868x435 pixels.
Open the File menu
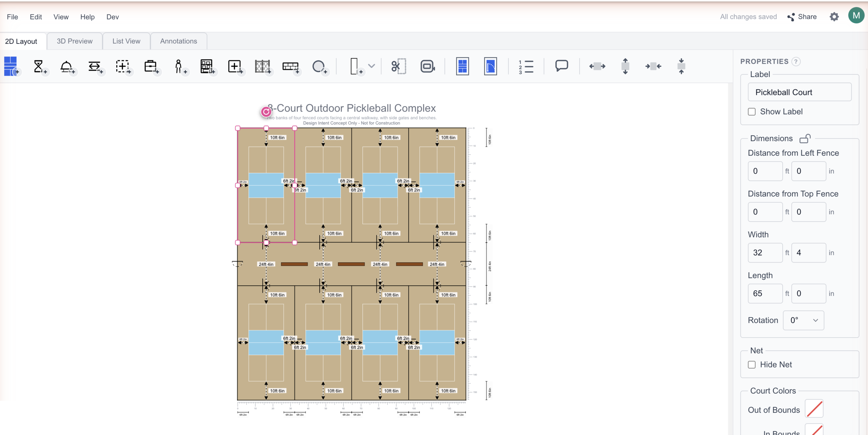pyautogui.click(x=12, y=17)
